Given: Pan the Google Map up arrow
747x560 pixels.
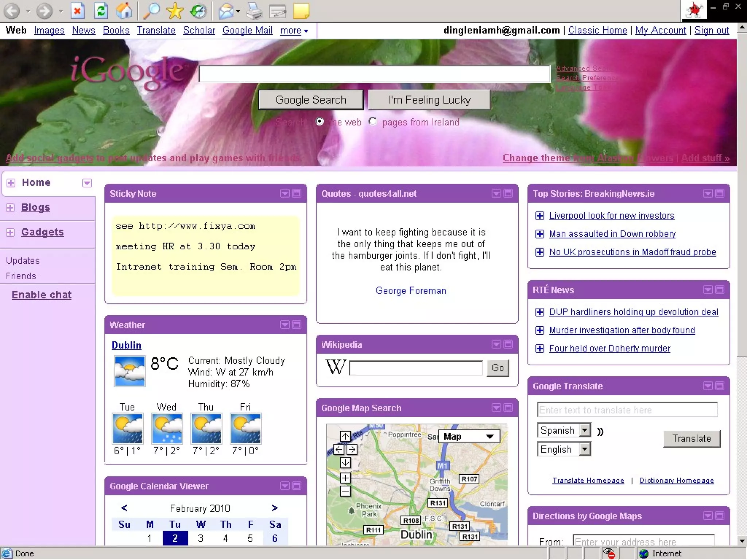Looking at the screenshot, I should pos(345,436).
